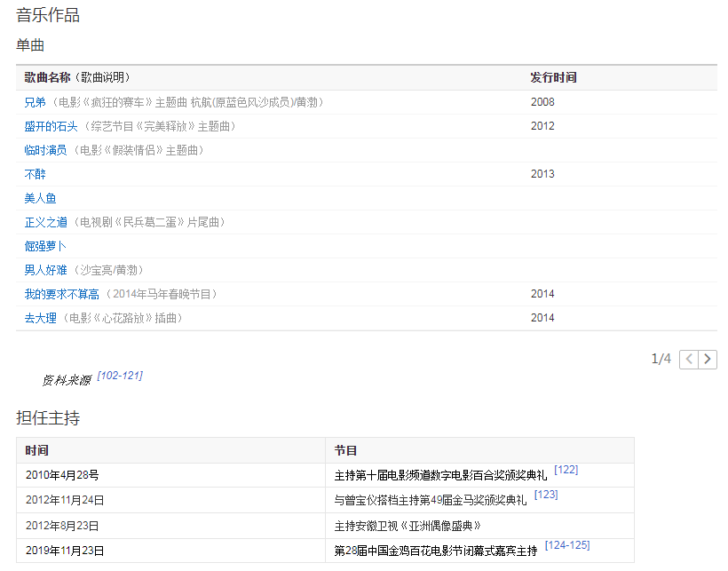Click the 担任主持 section heading
Image resolution: width=728 pixels, height=571 pixels.
(48, 417)
